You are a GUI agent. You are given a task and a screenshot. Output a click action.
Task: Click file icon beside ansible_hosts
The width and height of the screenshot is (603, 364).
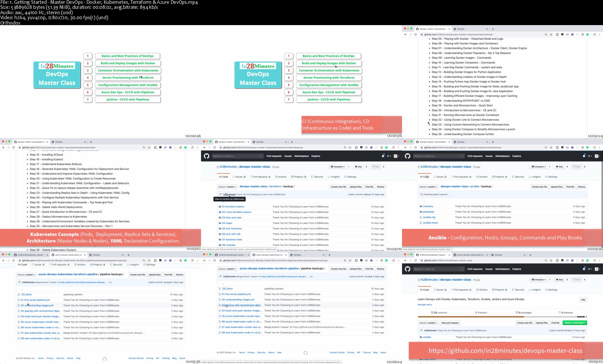click(x=421, y=223)
